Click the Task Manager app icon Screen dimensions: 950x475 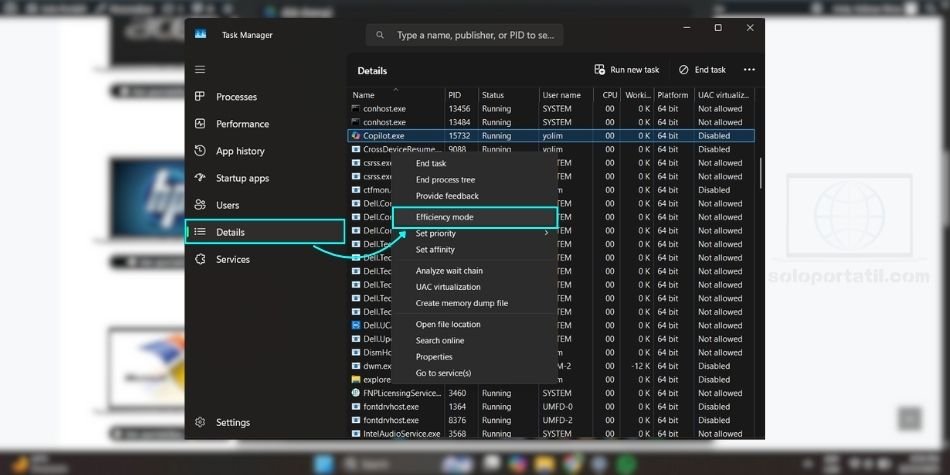(x=201, y=35)
